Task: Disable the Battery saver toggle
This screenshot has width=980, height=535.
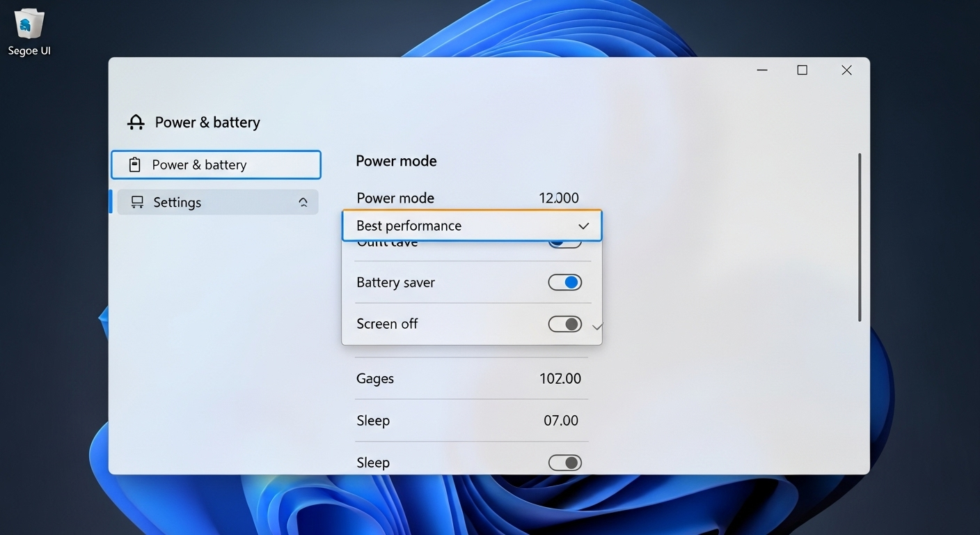Action: point(564,282)
